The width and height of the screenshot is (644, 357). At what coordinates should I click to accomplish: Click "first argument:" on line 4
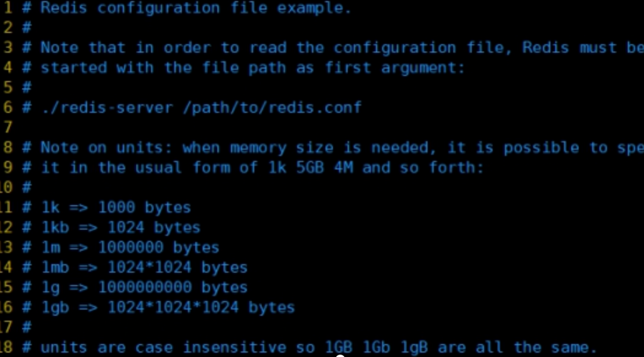395,68
